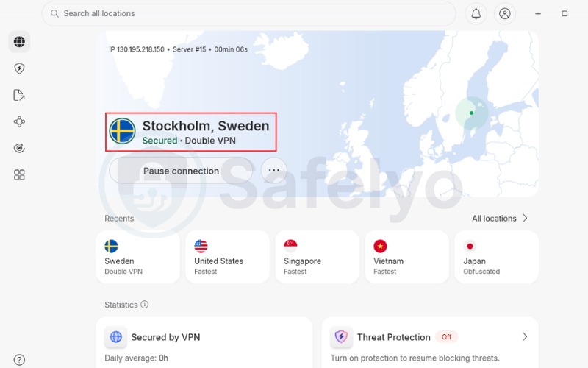Viewport: 588px width, 368px height.
Task: Click Turn on protection to resume text
Action: [x=415, y=358]
